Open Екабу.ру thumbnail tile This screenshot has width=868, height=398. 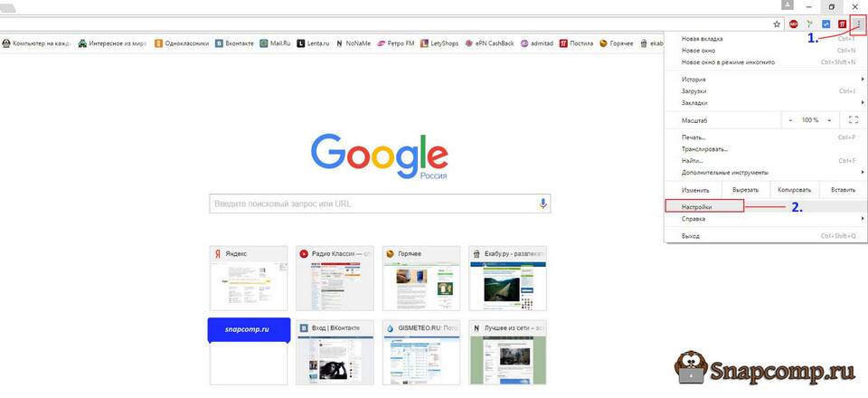pos(507,279)
